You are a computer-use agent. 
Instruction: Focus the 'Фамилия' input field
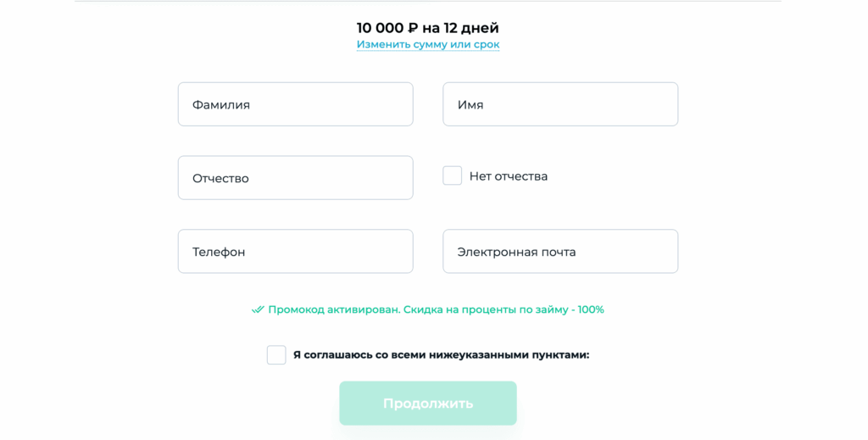click(x=295, y=104)
